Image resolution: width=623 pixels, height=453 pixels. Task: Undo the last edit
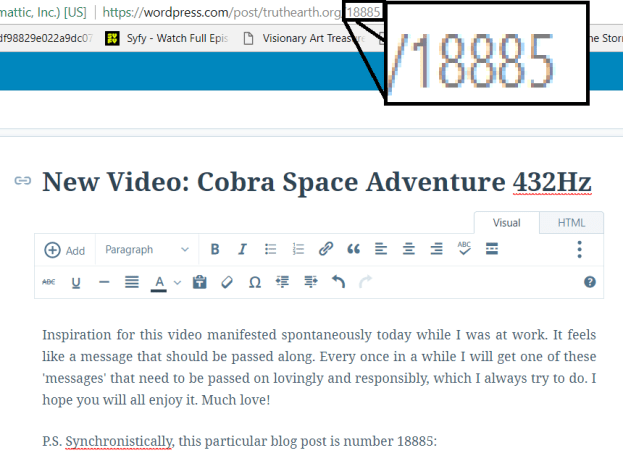coord(338,282)
